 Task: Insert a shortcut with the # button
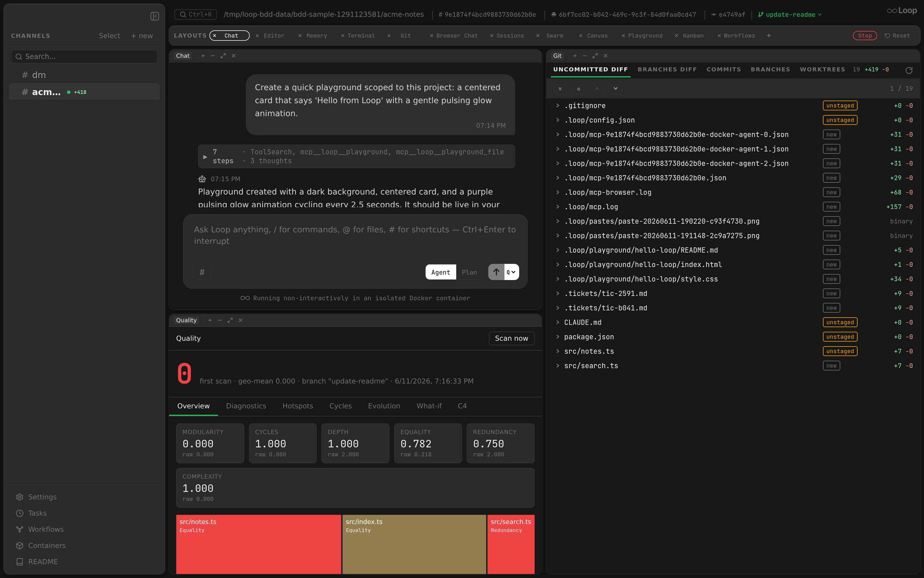coord(202,272)
